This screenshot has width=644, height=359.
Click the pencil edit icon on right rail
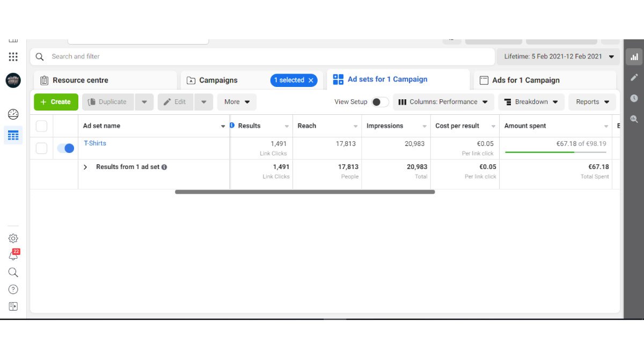pos(634,77)
